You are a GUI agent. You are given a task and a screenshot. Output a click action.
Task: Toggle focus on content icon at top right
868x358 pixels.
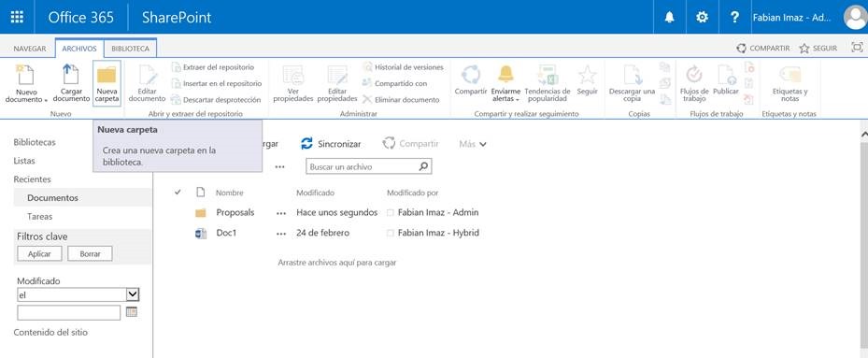click(857, 48)
